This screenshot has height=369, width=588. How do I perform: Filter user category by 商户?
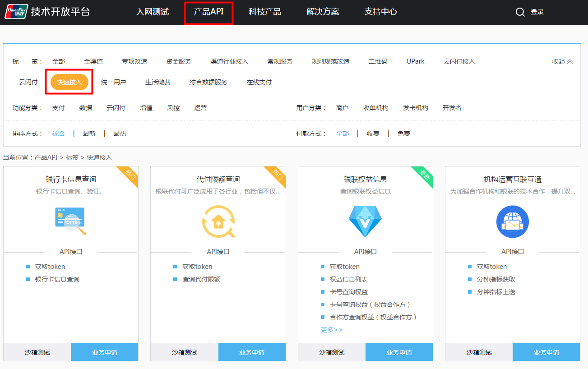[342, 108]
